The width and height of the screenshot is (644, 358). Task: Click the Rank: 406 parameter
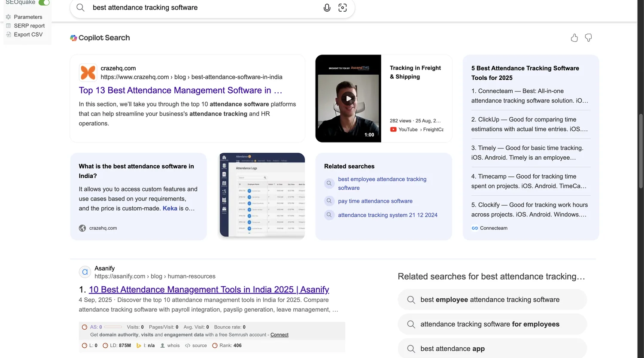pyautogui.click(x=227, y=346)
